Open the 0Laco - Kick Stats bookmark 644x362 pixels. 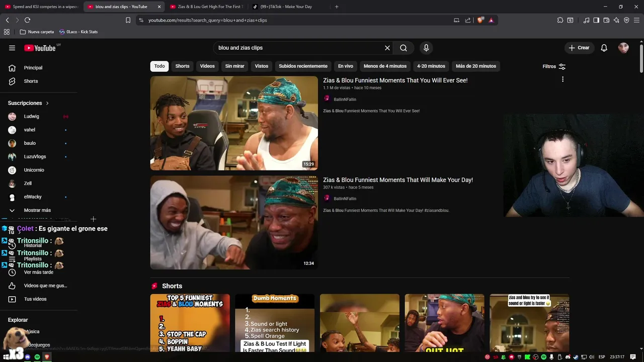[78, 32]
